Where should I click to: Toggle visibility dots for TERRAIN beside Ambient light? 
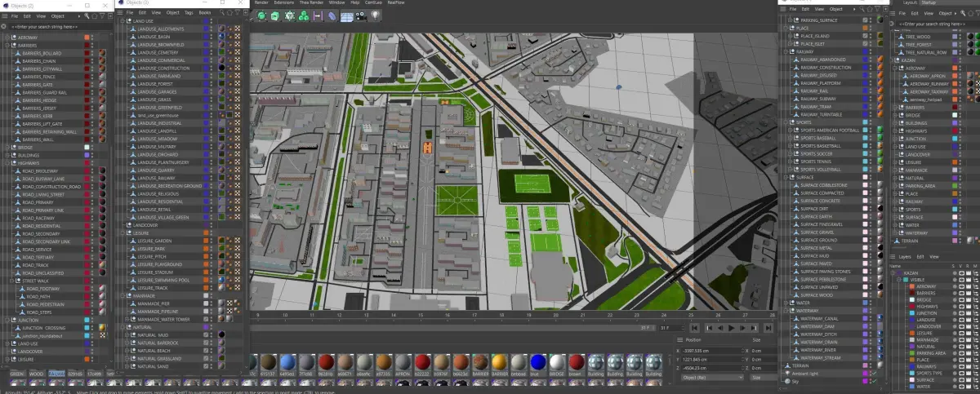[871, 365]
